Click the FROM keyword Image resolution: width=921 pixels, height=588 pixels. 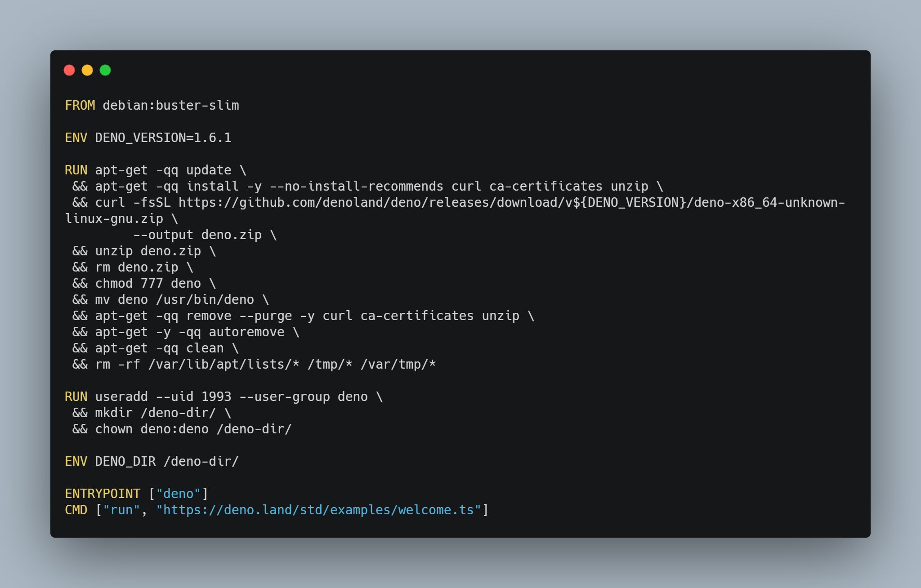click(80, 106)
